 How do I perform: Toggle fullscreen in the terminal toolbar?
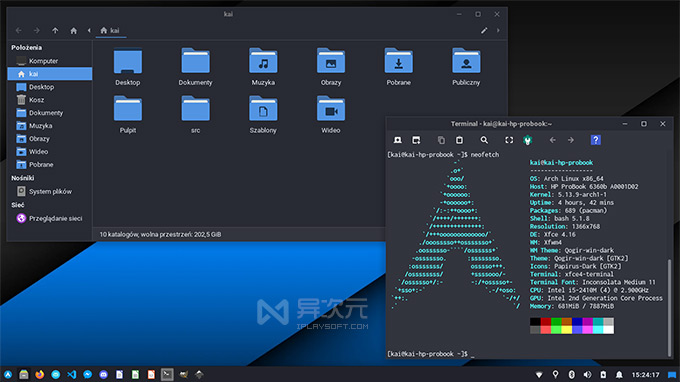click(x=509, y=140)
